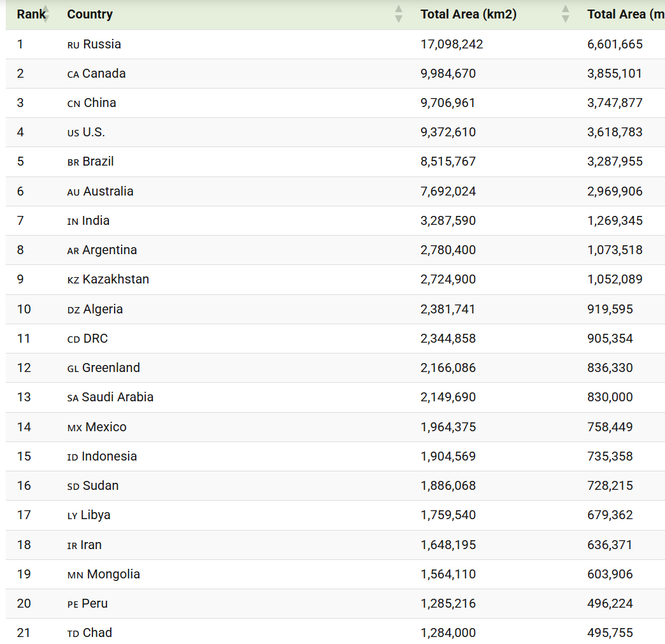Open the Australia country link
Screen dimensions: 665x644
tap(108, 191)
